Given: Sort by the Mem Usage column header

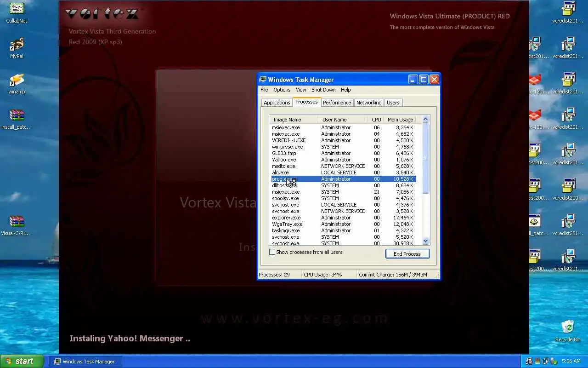Looking at the screenshot, I should coord(400,120).
